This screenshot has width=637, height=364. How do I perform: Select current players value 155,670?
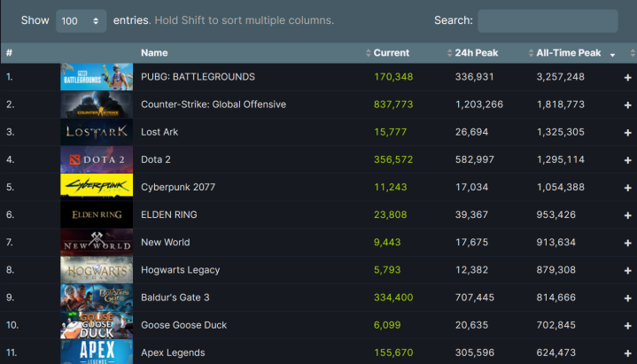(393, 353)
